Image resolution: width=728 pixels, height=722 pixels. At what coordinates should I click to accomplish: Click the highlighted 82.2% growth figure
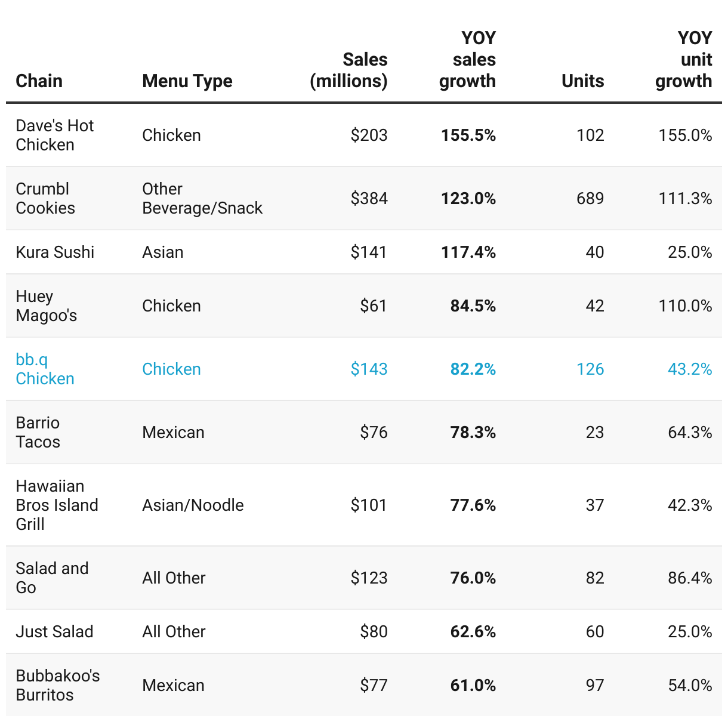click(473, 369)
